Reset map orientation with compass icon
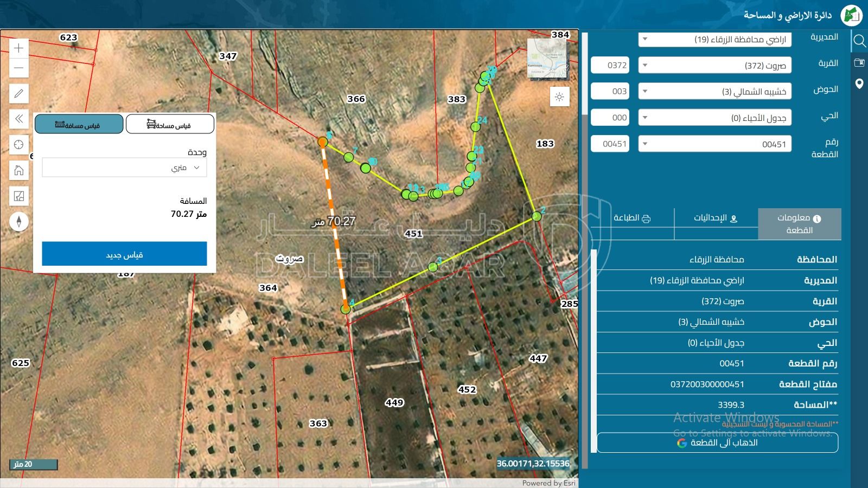868x488 pixels. pos(18,222)
